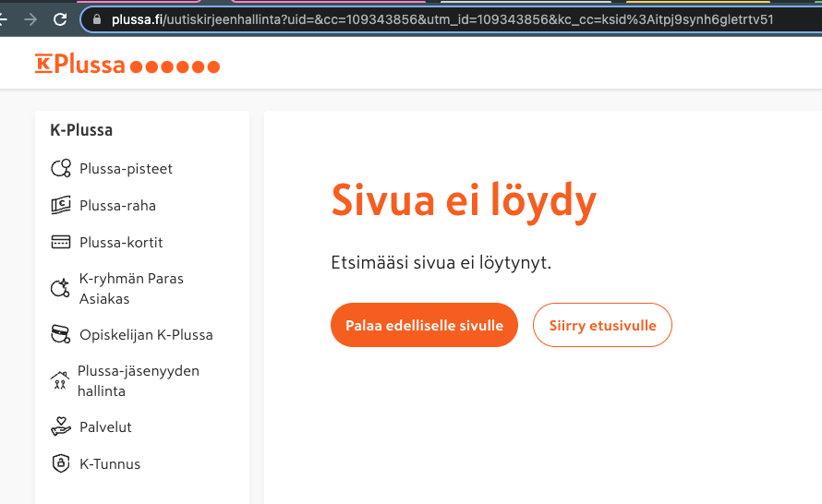
Task: Click the Plussa-pisteet sidebar icon
Action: tap(61, 168)
